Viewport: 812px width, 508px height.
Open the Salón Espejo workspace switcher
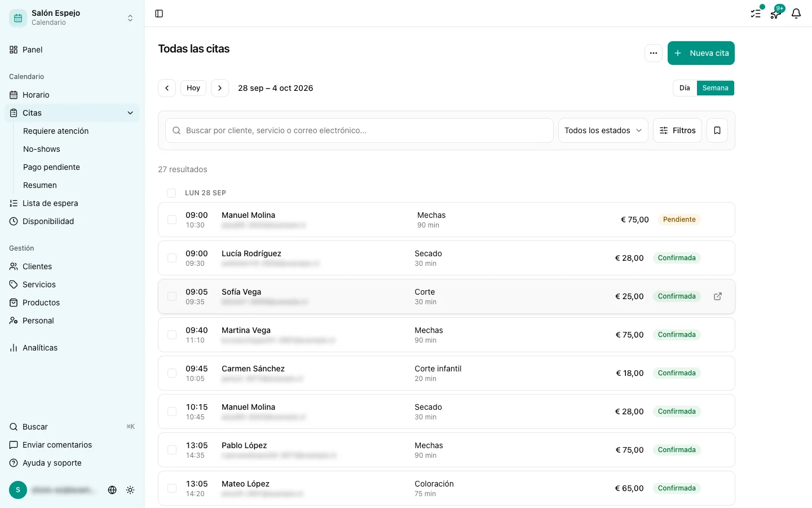(x=72, y=18)
